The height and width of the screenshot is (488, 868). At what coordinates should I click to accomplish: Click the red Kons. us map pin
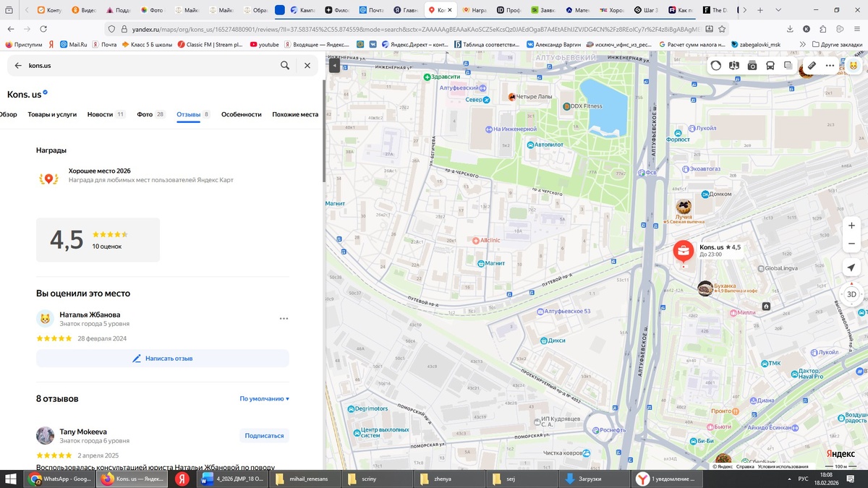684,252
